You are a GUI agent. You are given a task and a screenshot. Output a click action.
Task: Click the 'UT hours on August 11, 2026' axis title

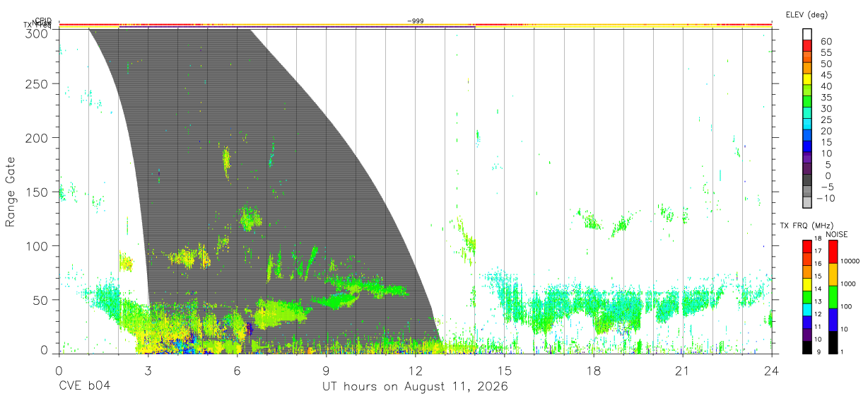(415, 387)
